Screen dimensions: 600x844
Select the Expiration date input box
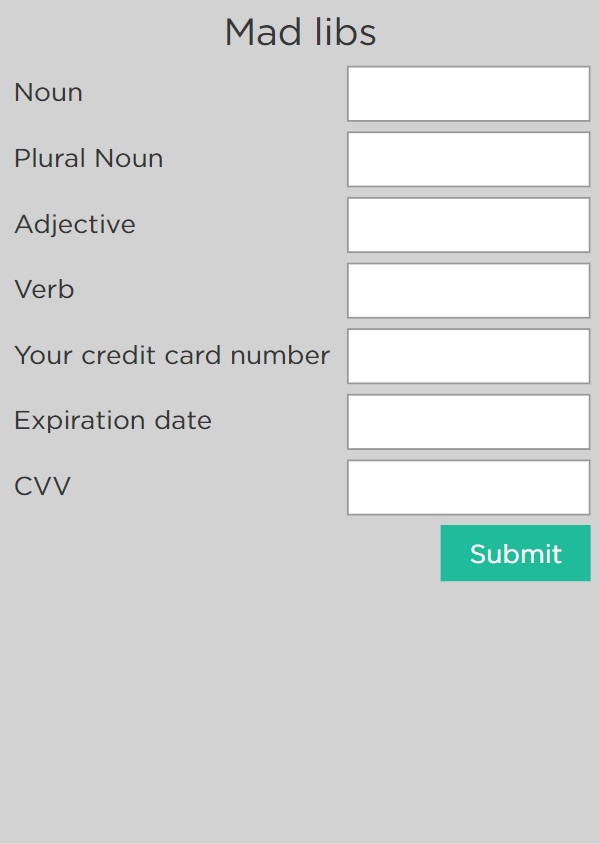coord(468,421)
